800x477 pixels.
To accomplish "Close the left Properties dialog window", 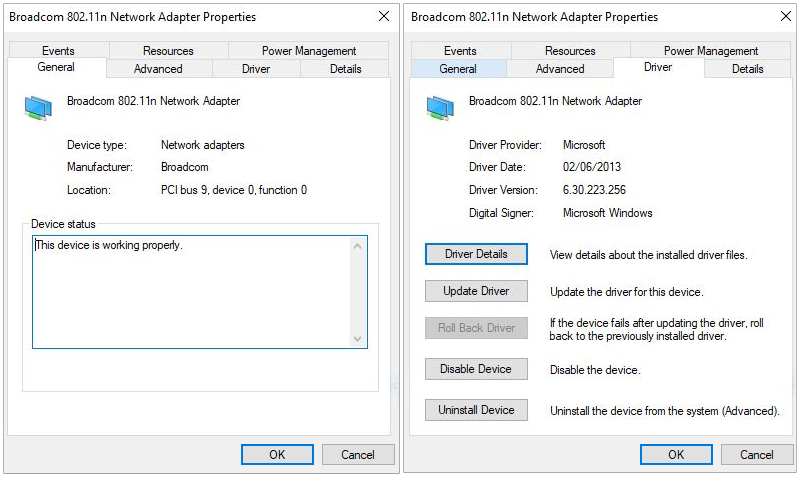I will pos(384,17).
